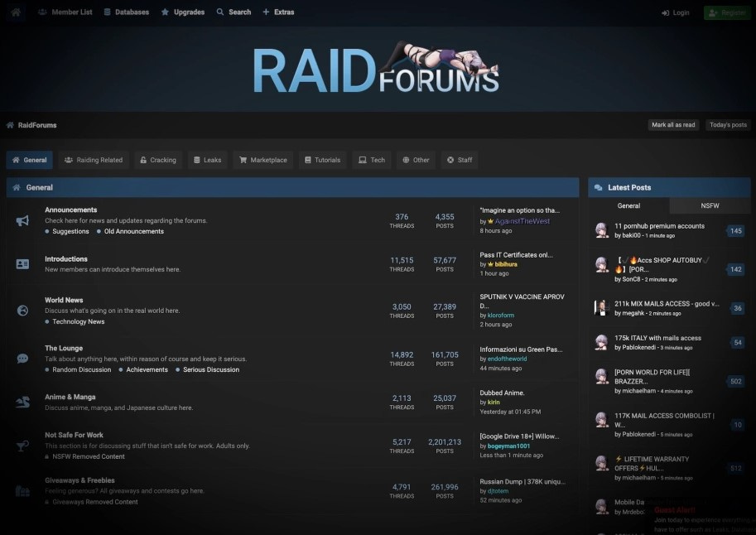The image size is (756, 535).
Task: Open last post 'Pass IT Certificates onl...'
Action: click(x=516, y=255)
